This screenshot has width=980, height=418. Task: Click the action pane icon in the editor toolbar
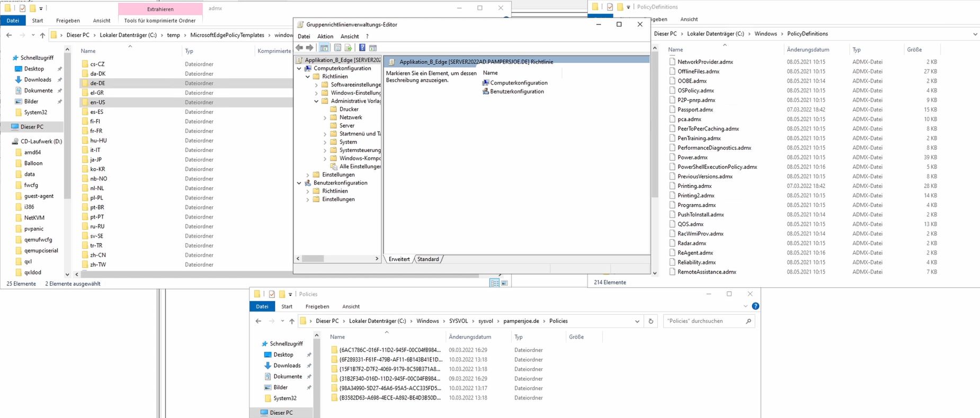[373, 48]
